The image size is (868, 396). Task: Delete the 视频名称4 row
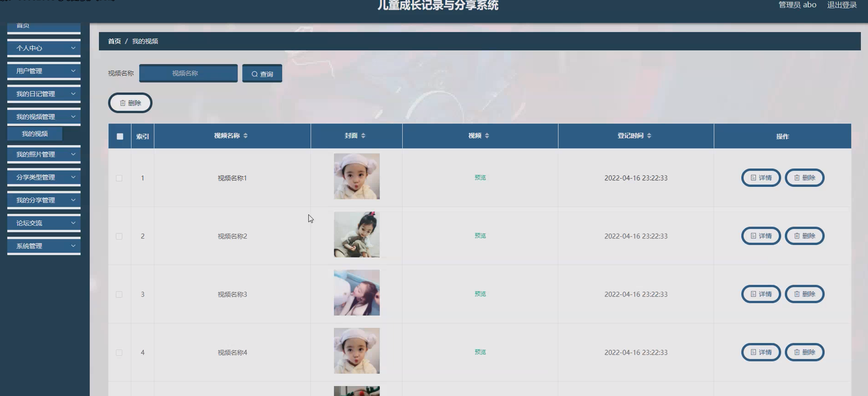(805, 352)
